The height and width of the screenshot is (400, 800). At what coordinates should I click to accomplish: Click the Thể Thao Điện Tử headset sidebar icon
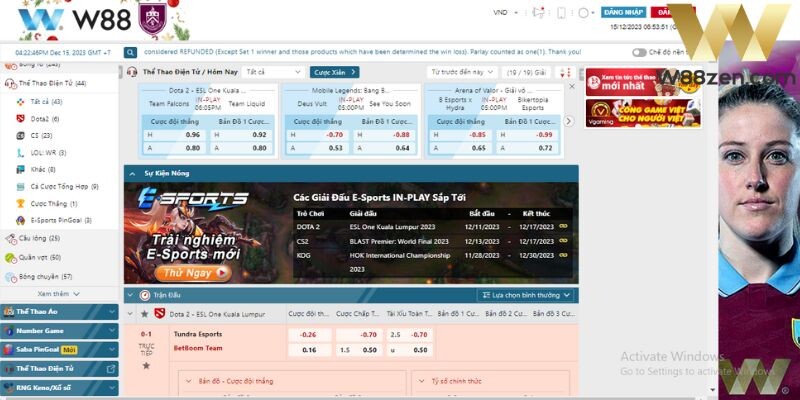11,84
